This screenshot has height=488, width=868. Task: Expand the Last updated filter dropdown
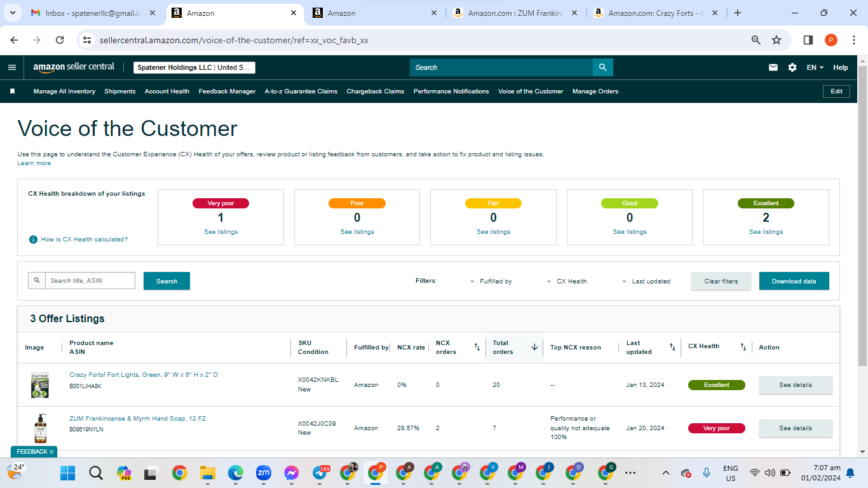pyautogui.click(x=646, y=281)
